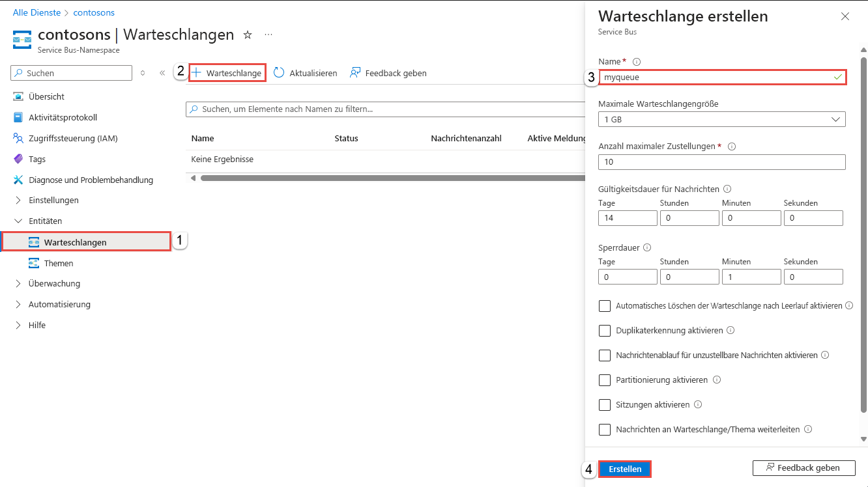Enable Automatisches Löschen der Warteschlange checkbox

pyautogui.click(x=605, y=305)
